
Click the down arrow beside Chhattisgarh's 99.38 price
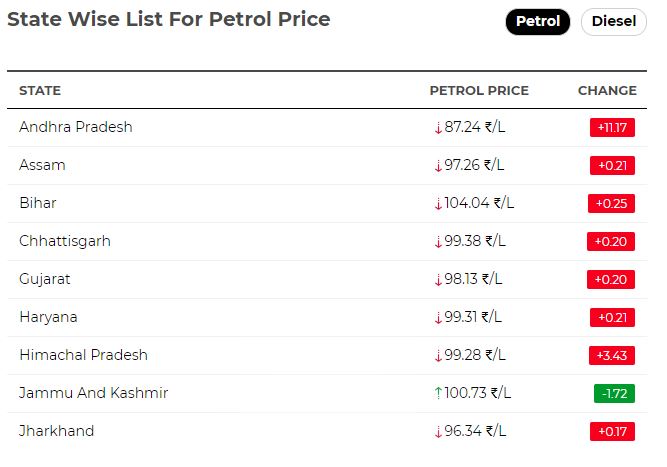pos(439,242)
